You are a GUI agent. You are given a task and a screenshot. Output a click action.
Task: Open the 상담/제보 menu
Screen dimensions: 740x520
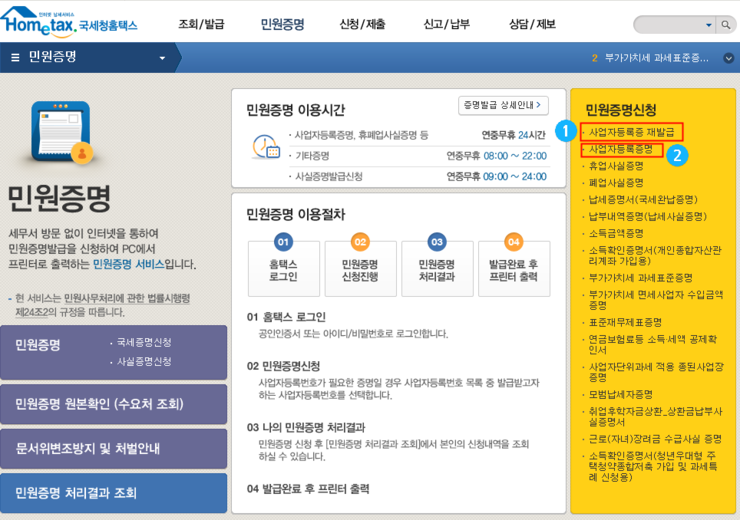[x=532, y=24]
